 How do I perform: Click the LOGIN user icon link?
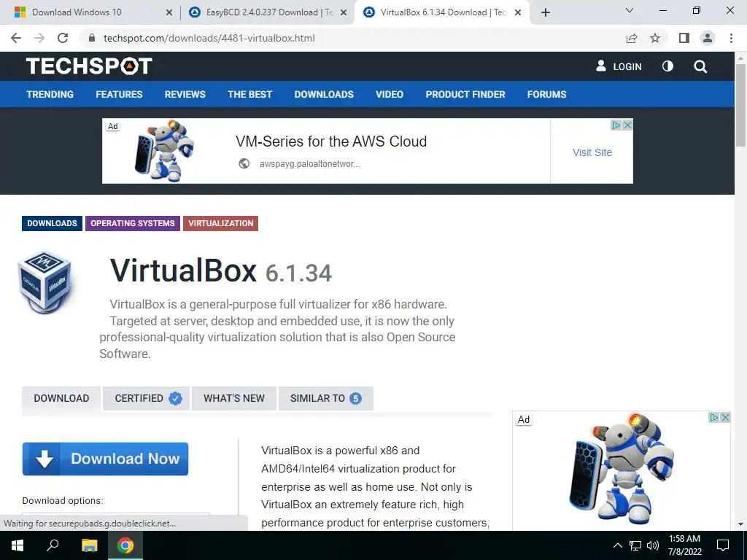pos(619,66)
